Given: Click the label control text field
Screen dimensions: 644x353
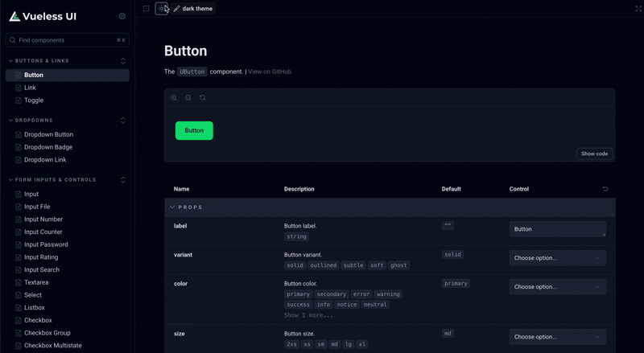Looking at the screenshot, I should point(557,229).
